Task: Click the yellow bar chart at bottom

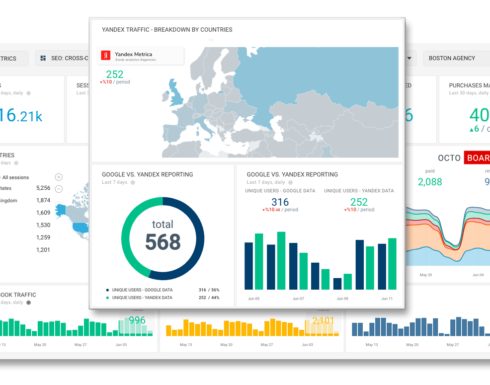Action: 252,327
